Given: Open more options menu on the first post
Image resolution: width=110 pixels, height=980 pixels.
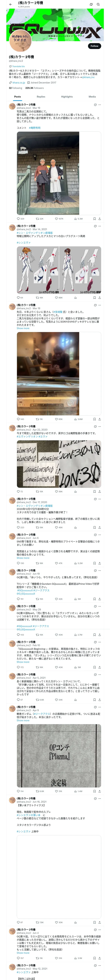Looking at the screenshot, I should (100, 105).
